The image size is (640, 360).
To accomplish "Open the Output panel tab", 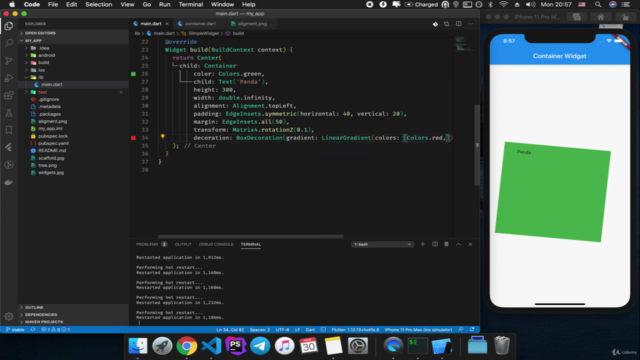I will tap(183, 244).
